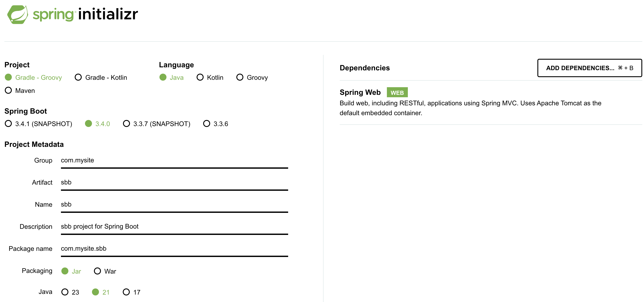The image size is (644, 302).
Task: Click the Spring leaf logo icon
Action: coord(17,14)
